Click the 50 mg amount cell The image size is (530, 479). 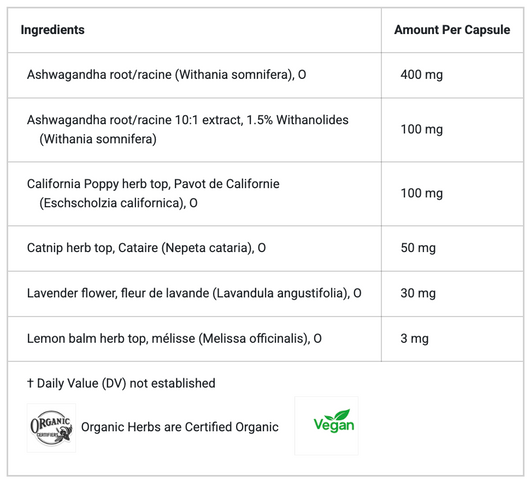[x=418, y=248]
